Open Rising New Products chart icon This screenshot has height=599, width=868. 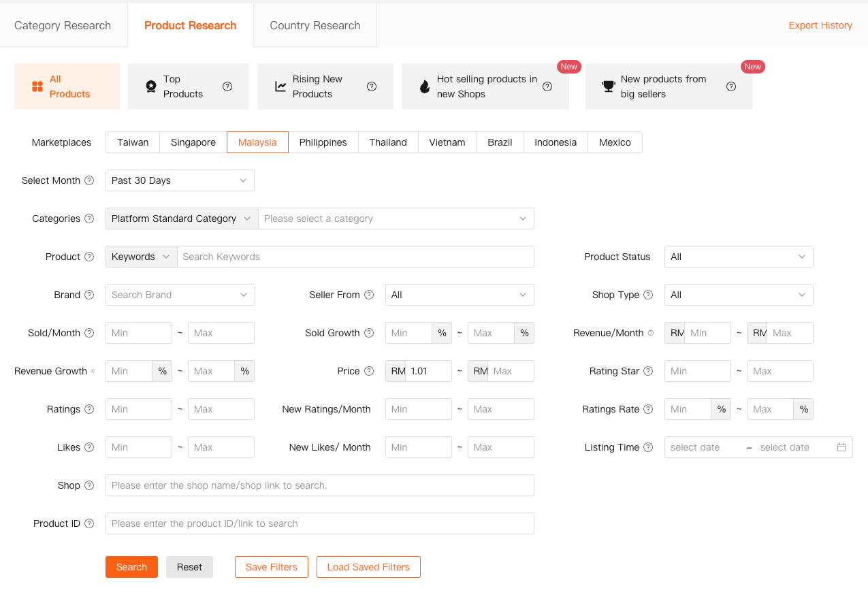click(281, 86)
